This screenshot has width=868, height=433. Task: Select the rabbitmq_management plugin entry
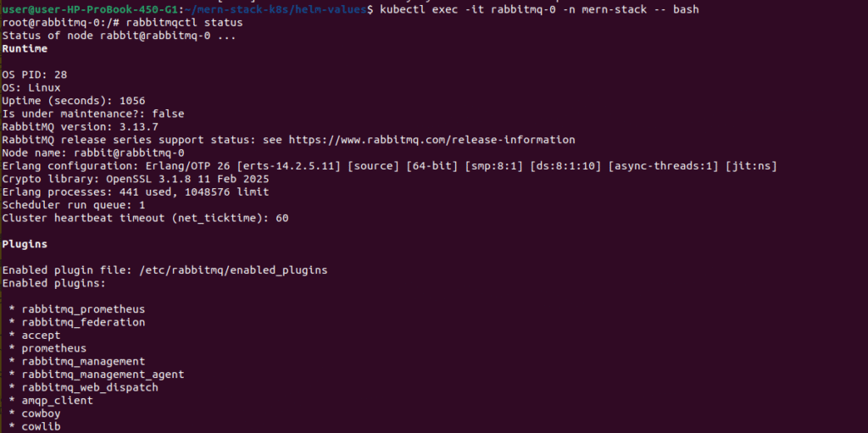click(83, 361)
